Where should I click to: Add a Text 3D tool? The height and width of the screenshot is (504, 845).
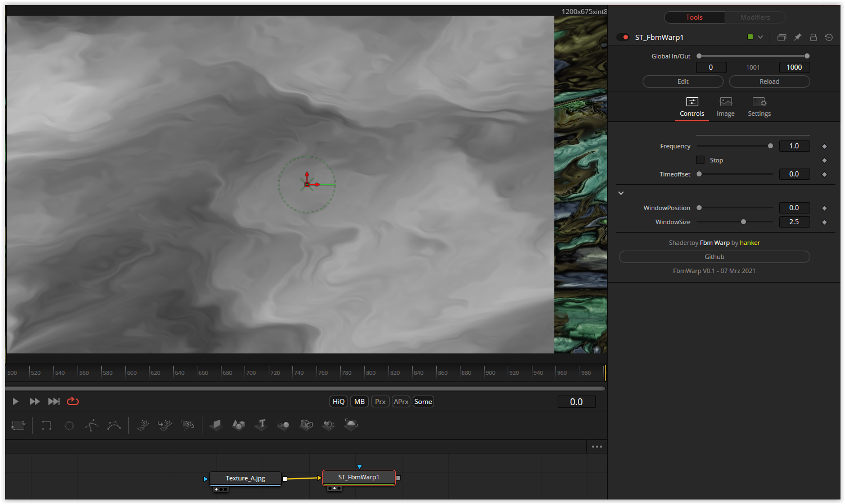(261, 425)
